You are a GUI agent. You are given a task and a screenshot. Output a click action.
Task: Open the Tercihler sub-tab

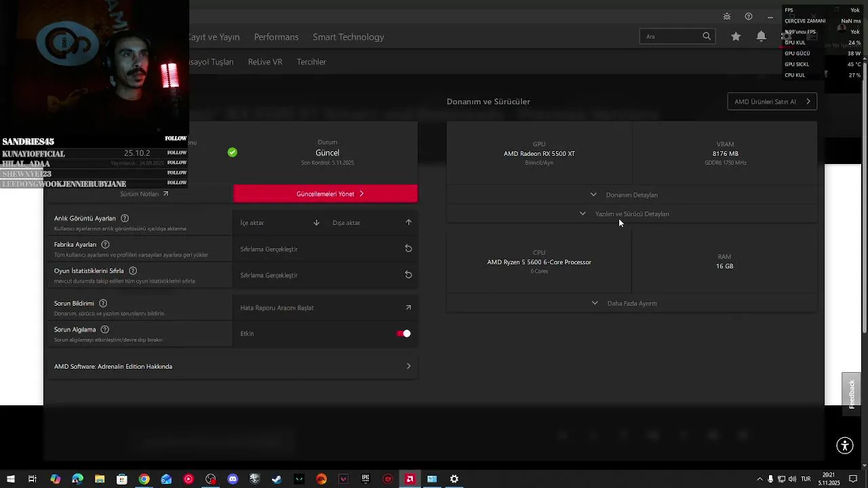coord(311,62)
